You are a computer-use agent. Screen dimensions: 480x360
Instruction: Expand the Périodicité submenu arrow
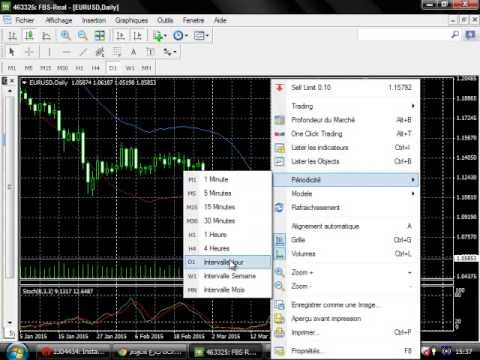413,180
